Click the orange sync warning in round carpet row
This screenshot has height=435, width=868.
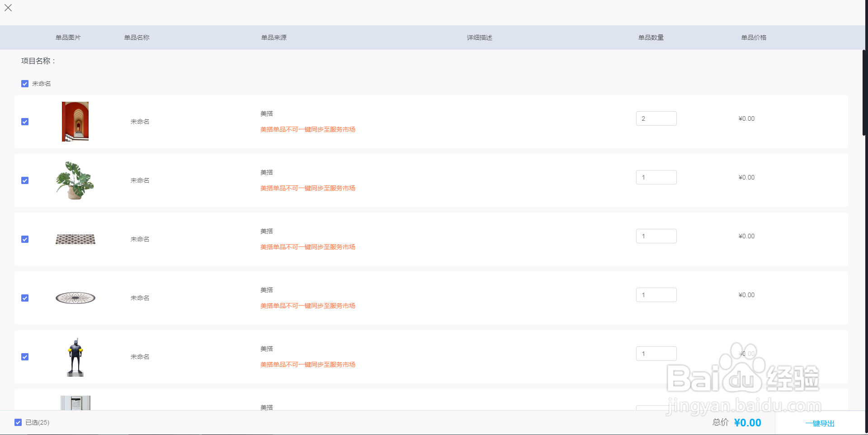308,306
